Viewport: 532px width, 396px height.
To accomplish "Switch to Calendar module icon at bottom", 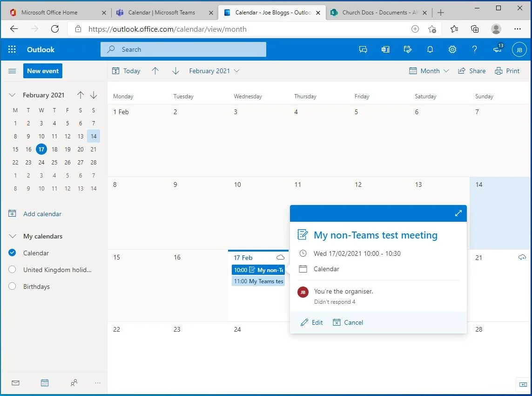I will [45, 383].
